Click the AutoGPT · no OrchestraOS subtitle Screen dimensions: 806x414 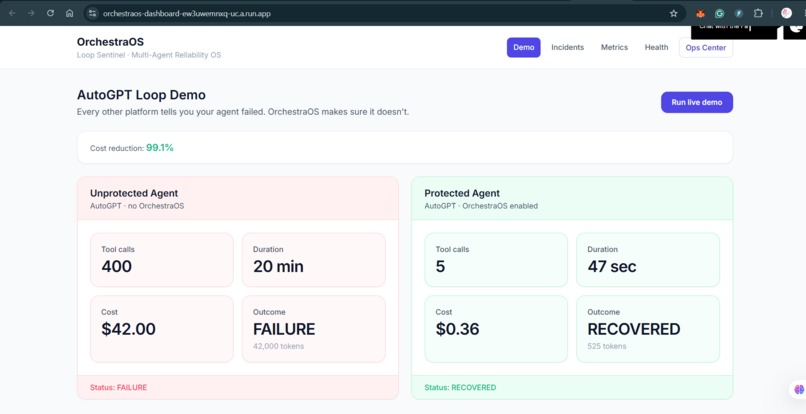tap(137, 206)
